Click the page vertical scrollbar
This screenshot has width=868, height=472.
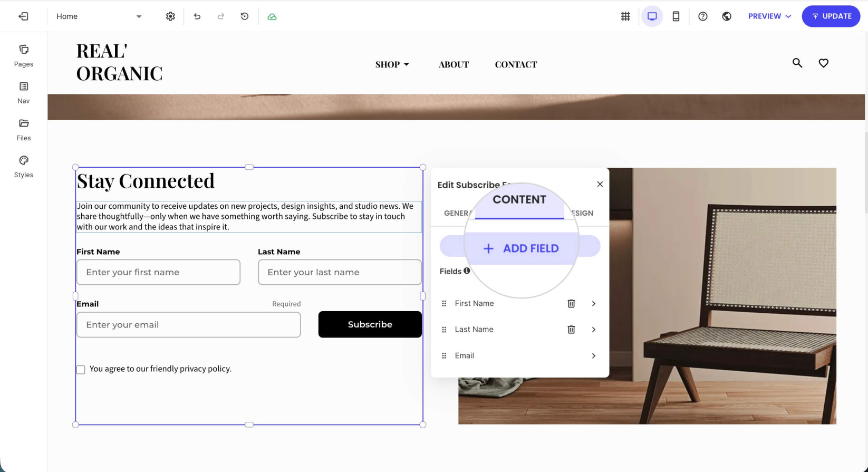coord(866,172)
